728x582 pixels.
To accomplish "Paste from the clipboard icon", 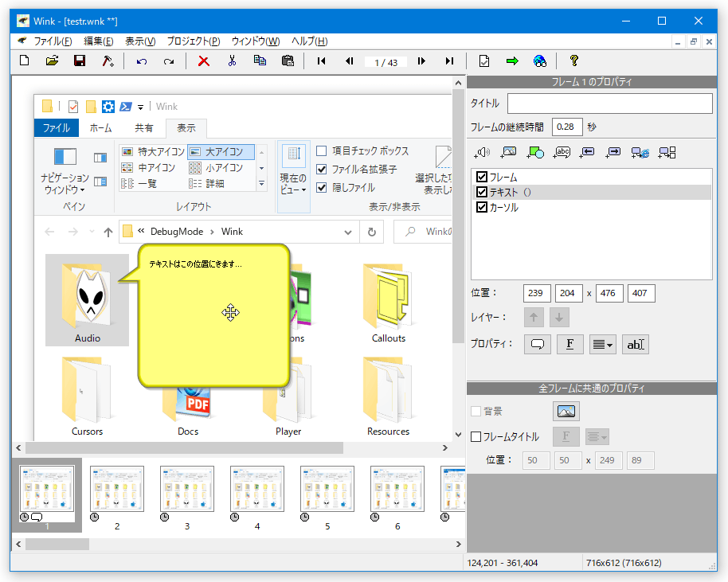I will [288, 61].
